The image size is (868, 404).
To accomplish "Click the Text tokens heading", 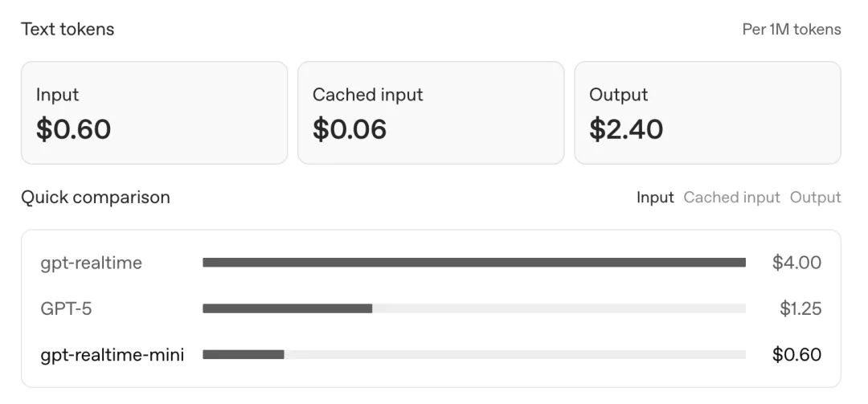I will pyautogui.click(x=68, y=30).
